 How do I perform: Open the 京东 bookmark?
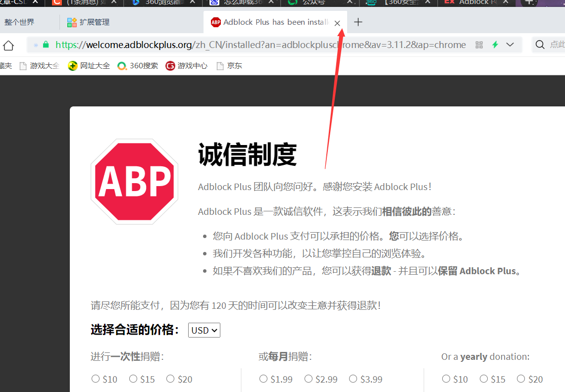click(229, 65)
